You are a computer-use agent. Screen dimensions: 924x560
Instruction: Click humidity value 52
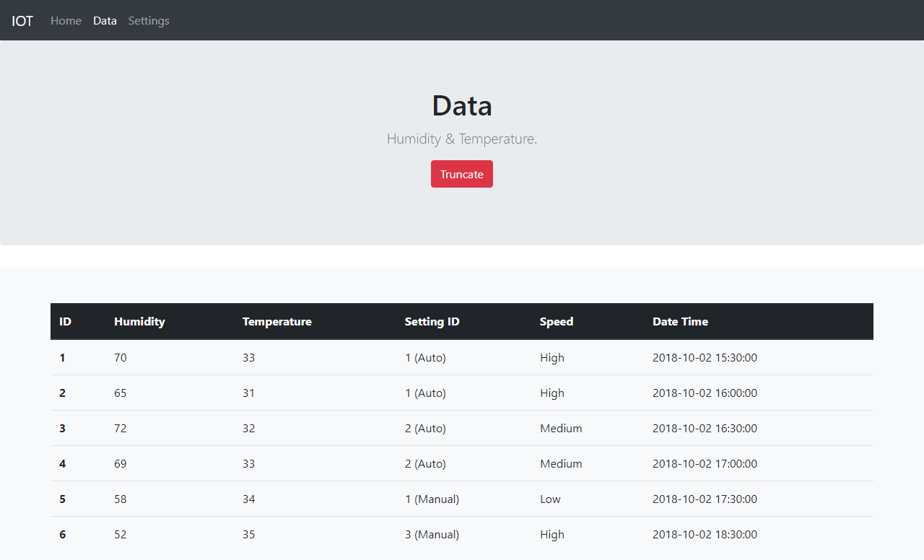pos(121,534)
